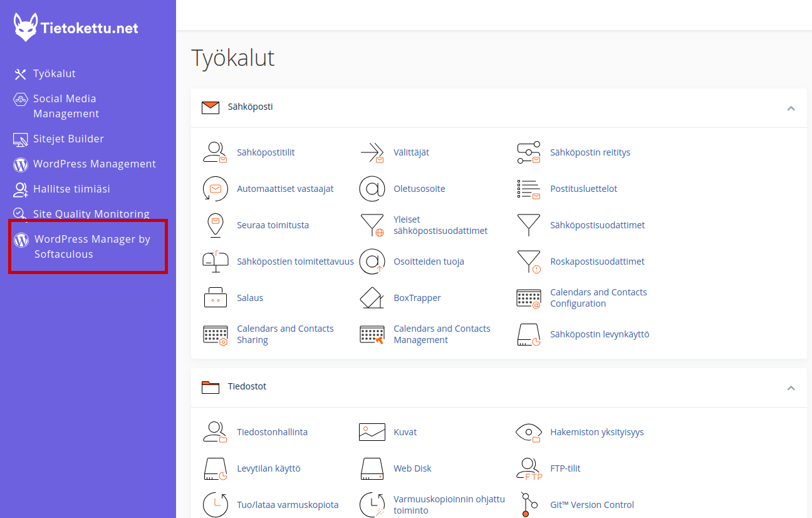Collapse the Tiedostot section chevron

(x=791, y=388)
